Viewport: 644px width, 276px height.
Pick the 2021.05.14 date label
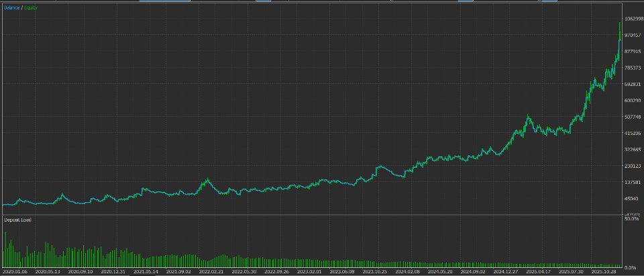pyautogui.click(x=146, y=272)
